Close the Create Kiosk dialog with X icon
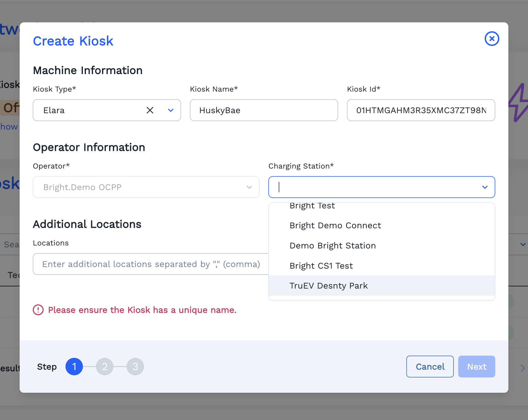 [492, 39]
